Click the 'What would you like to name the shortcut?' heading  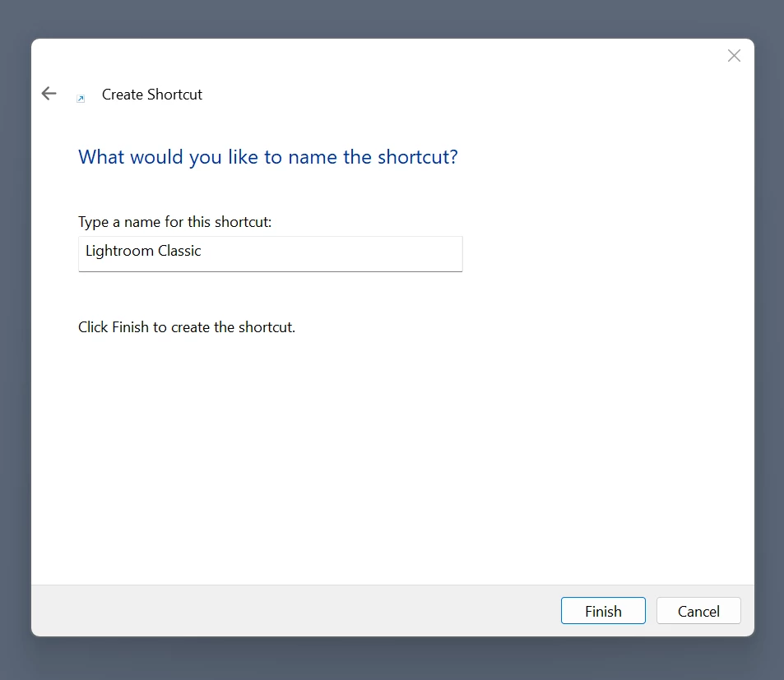tap(268, 157)
